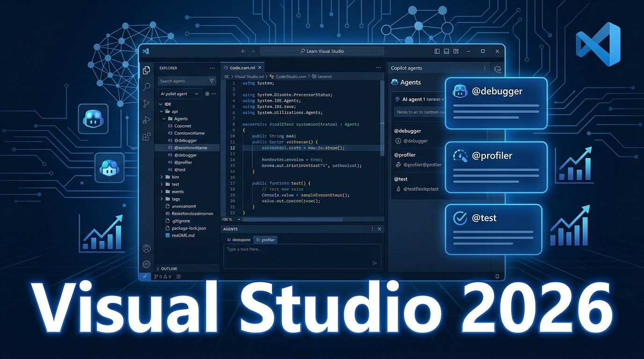Close the code.sam.ml tab
Viewport: 644px width, 359px height.
(x=260, y=68)
